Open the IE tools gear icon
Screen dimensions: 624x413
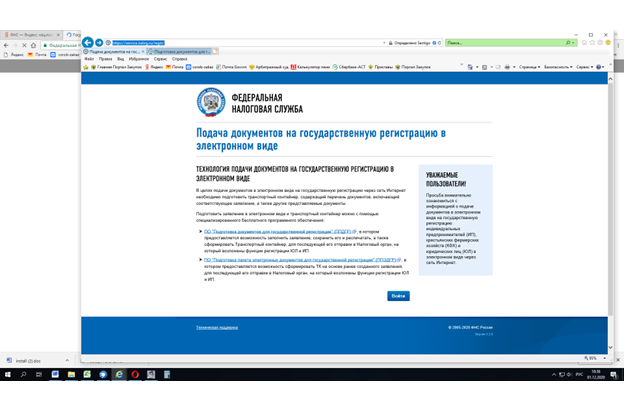pos(600,43)
